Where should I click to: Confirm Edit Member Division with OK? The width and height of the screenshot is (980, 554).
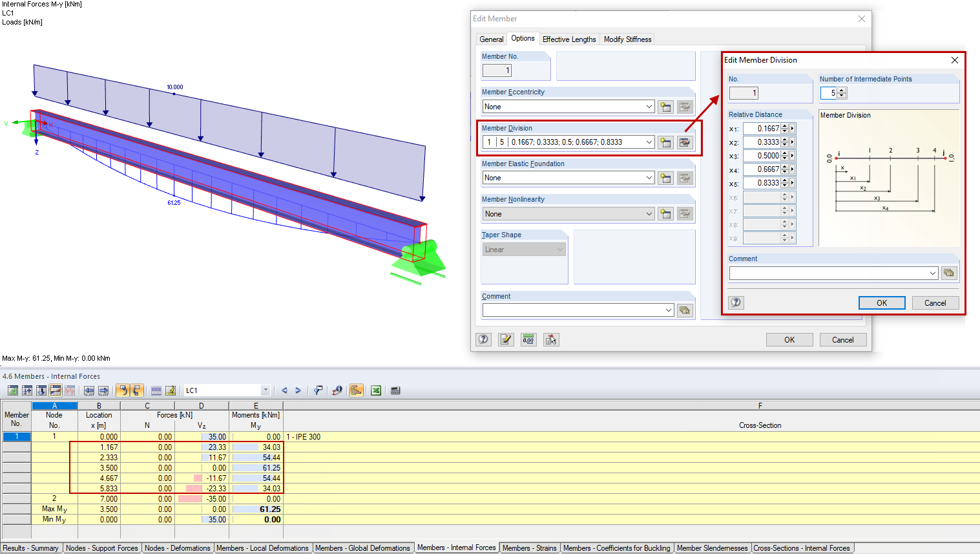pos(882,303)
